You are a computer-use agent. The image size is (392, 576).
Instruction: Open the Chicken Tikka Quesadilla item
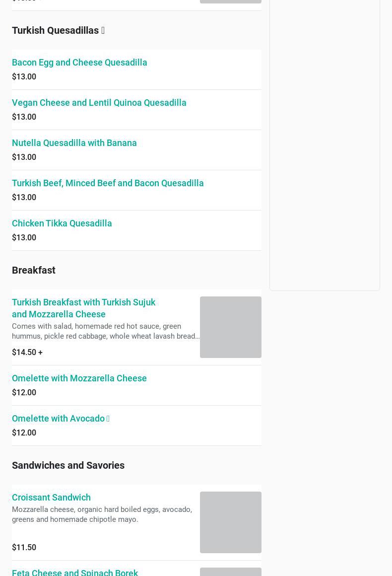(x=62, y=223)
